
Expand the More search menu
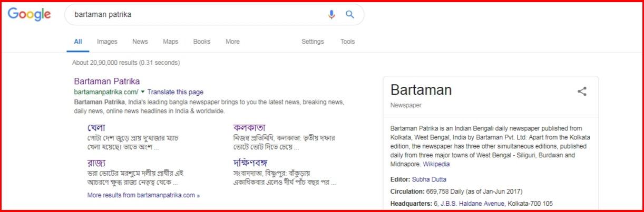(232, 42)
